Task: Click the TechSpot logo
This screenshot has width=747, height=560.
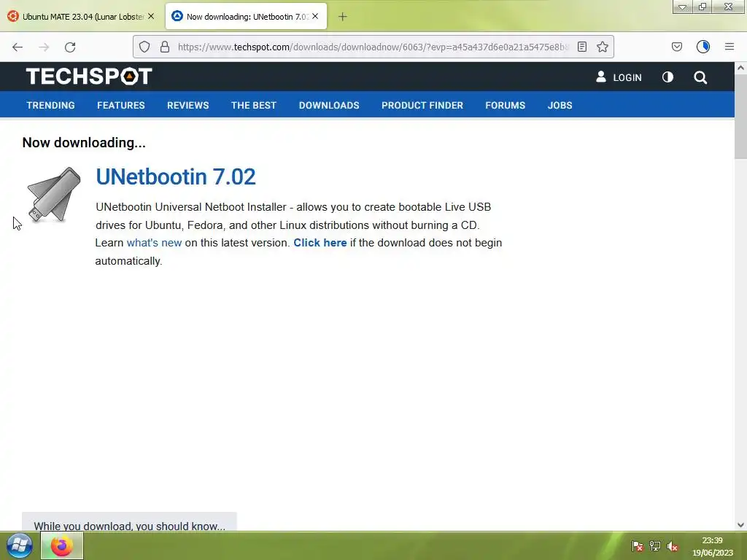Action: (89, 76)
